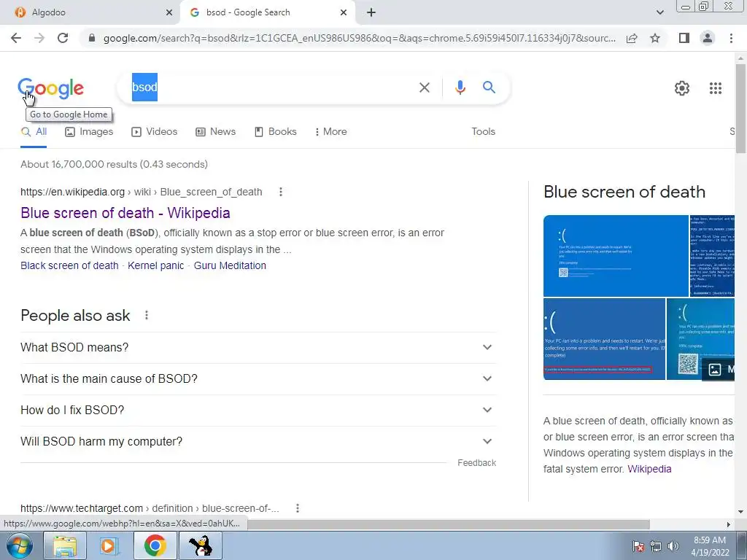
Task: Open site info padlock icon
Action: tap(92, 38)
